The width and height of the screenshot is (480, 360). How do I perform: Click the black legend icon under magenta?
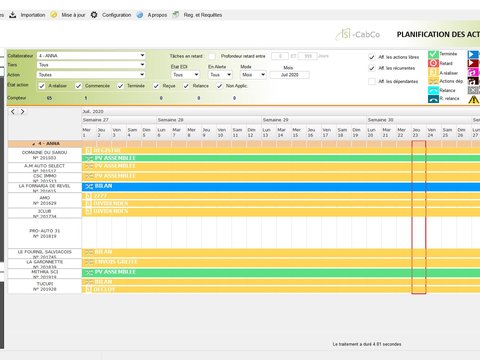tap(473, 81)
